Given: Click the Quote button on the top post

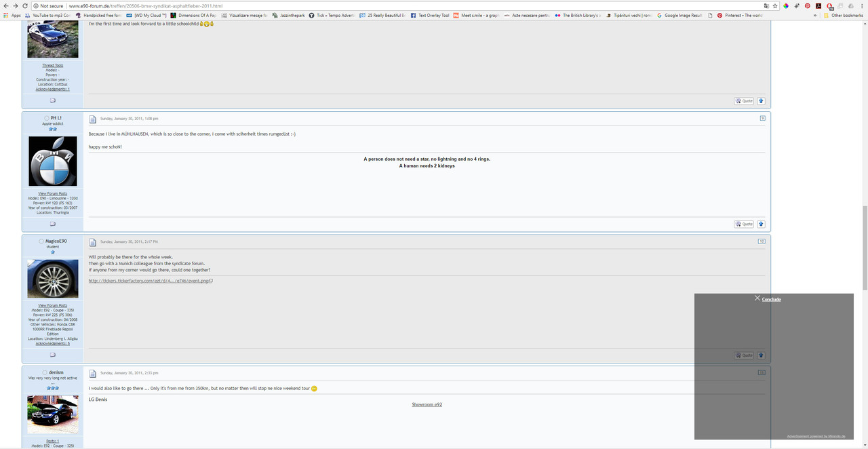Looking at the screenshot, I should [744, 100].
